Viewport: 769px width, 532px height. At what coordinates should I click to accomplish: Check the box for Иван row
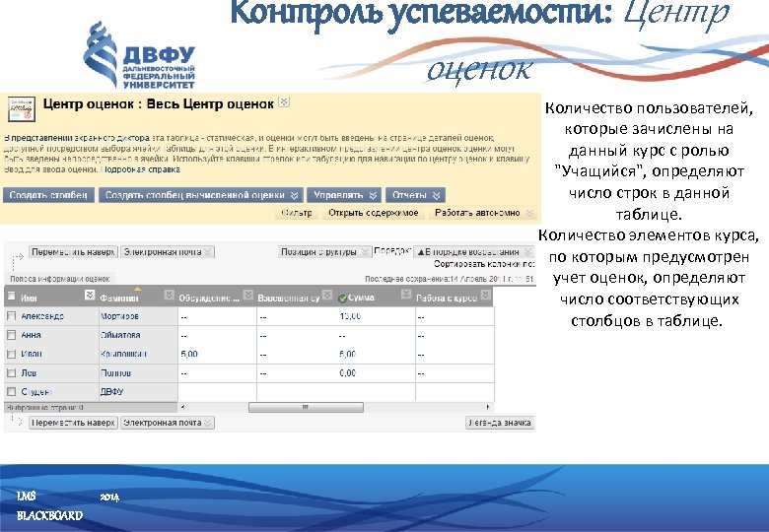tap(11, 354)
